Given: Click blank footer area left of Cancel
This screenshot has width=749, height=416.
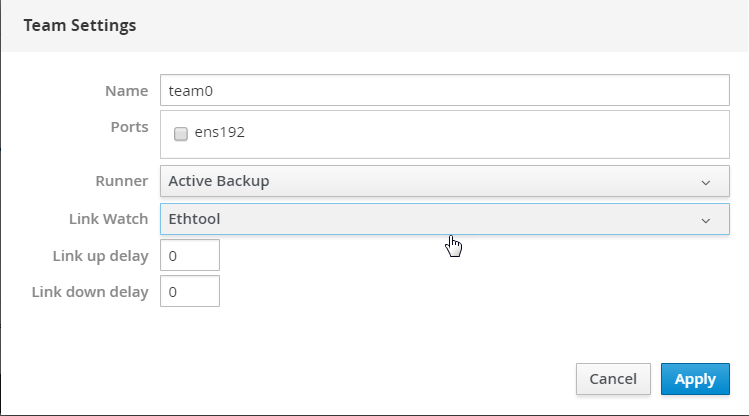Looking at the screenshot, I should point(300,379).
